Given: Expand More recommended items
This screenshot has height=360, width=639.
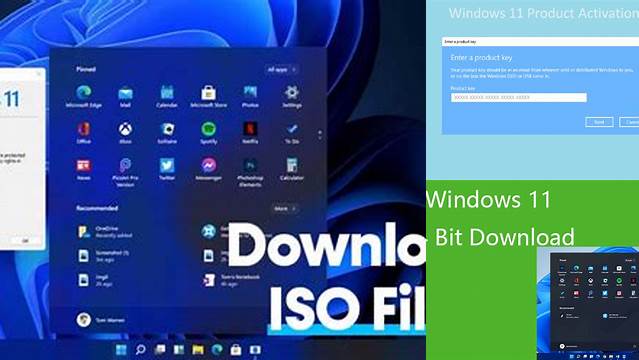Looking at the screenshot, I should (x=284, y=208).
